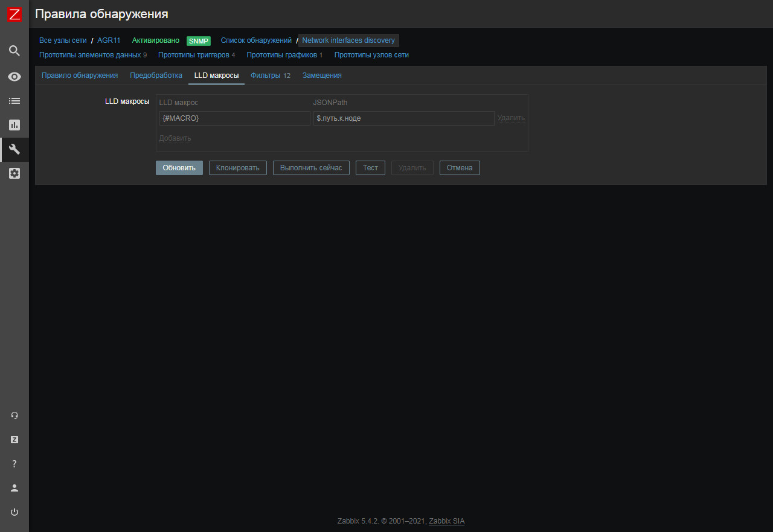Open Monitoring eye icon menu

coord(14,77)
